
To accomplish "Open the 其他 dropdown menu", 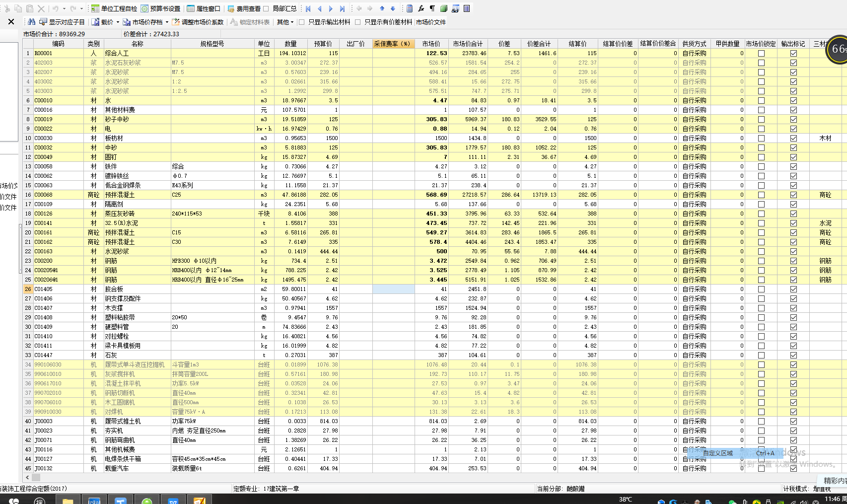I will [x=285, y=22].
